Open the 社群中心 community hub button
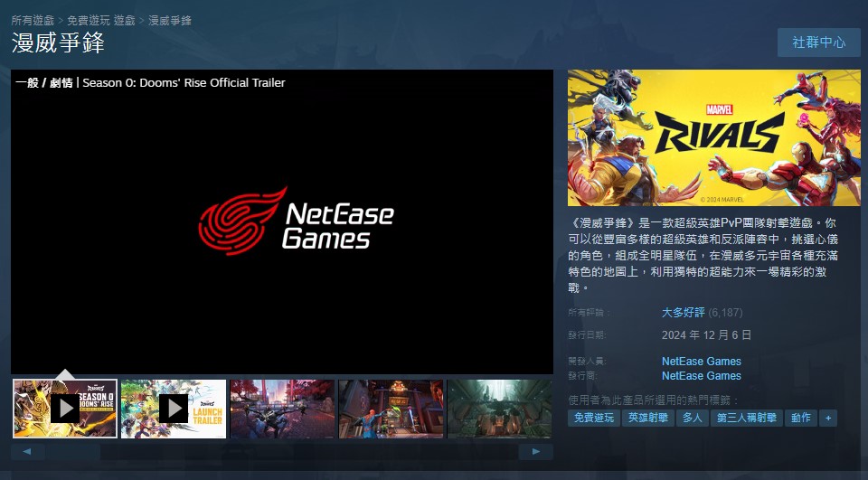868x480 pixels. 819,42
